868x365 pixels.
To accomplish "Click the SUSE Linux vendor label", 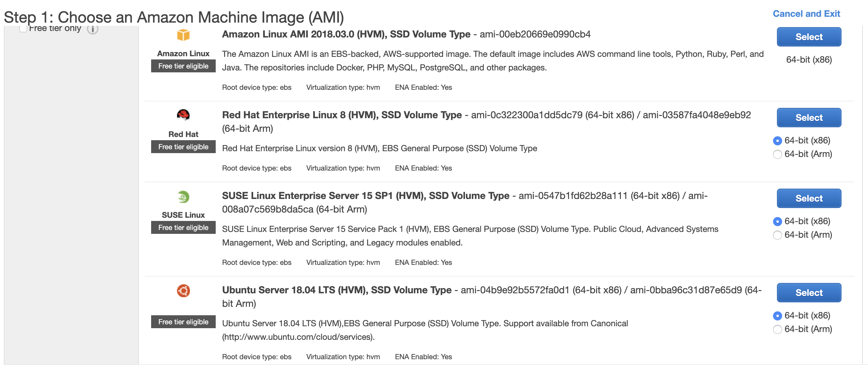I will point(183,215).
